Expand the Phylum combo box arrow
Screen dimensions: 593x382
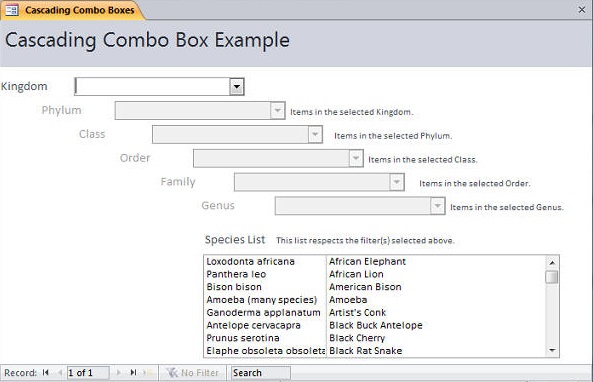pyautogui.click(x=277, y=110)
